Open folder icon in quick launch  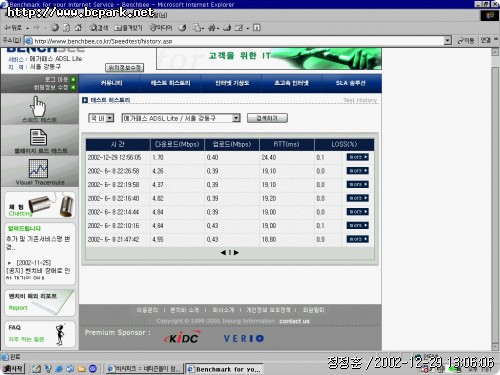[82, 369]
